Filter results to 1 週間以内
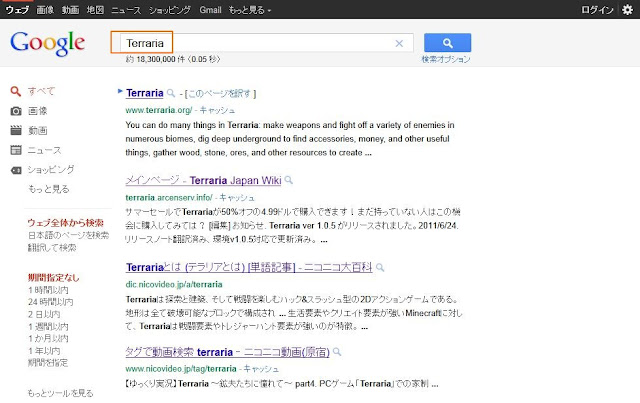This screenshot has width=640, height=403. tap(48, 327)
